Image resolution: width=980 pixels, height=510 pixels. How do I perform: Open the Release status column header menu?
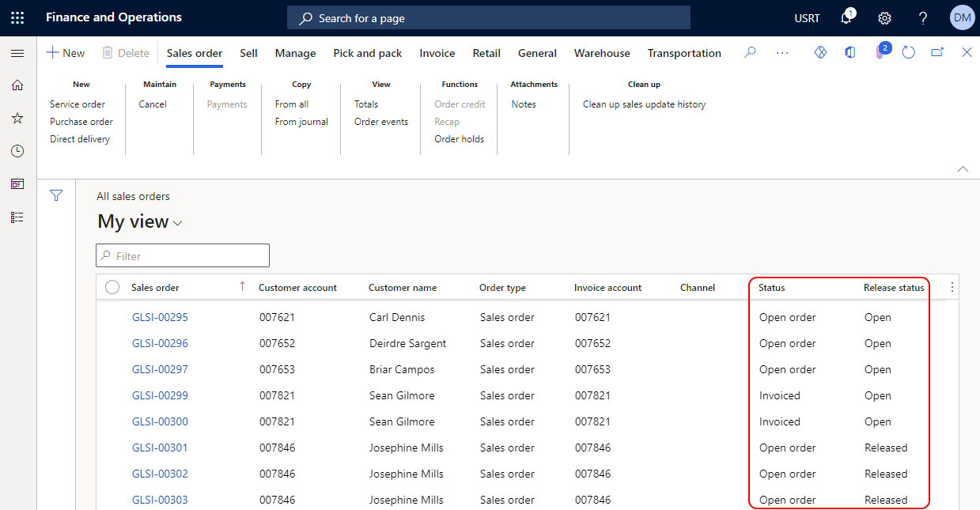(x=894, y=288)
